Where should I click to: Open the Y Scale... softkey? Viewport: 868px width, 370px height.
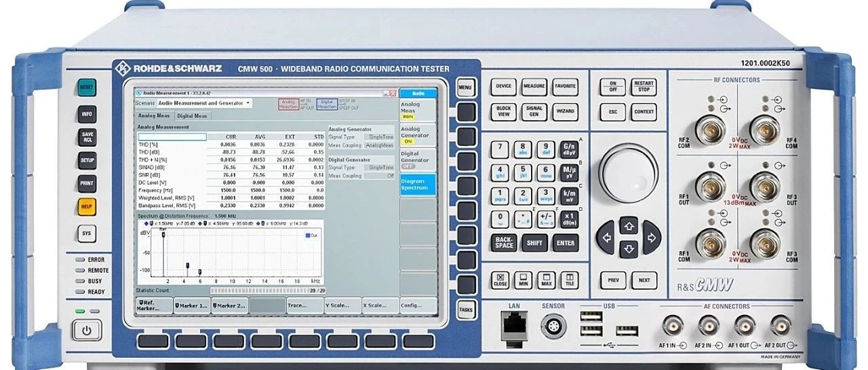(342, 306)
